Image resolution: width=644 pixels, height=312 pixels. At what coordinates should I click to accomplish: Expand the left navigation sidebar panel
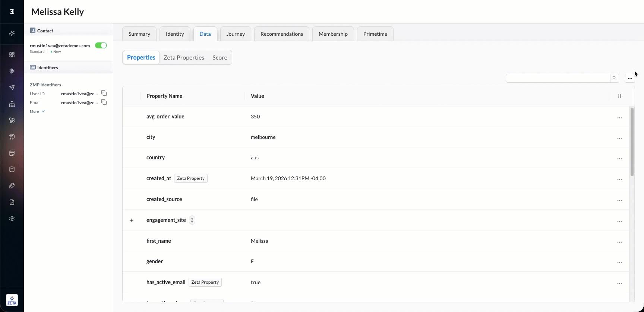(12, 12)
